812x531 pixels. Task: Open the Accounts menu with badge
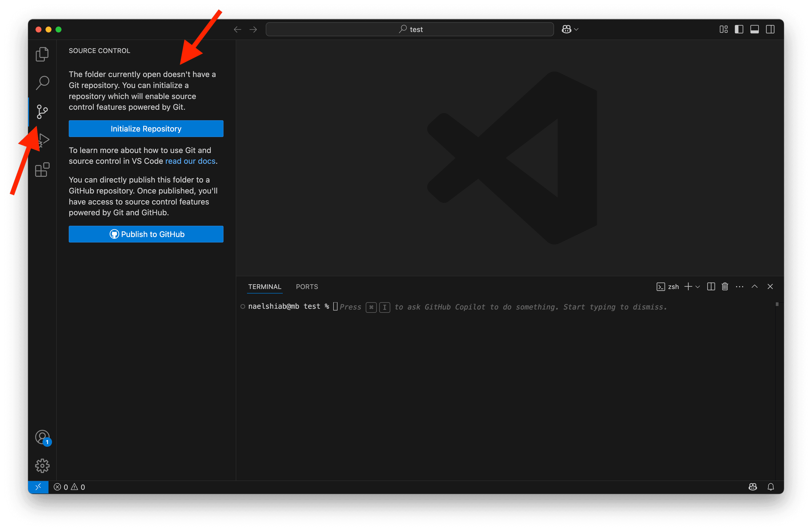43,437
